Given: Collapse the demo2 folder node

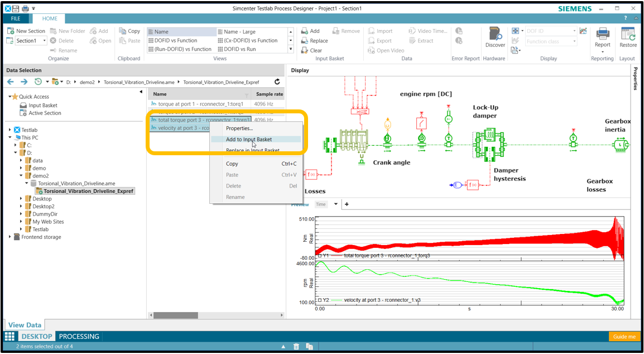Looking at the screenshot, I should tap(21, 176).
